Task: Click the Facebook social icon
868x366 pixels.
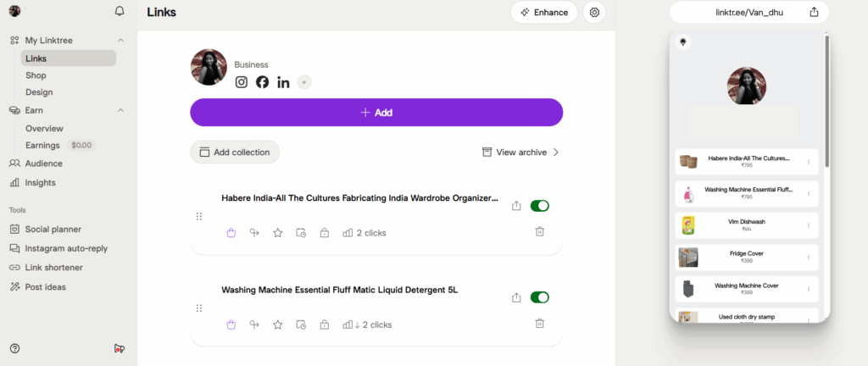Action: pyautogui.click(x=262, y=82)
